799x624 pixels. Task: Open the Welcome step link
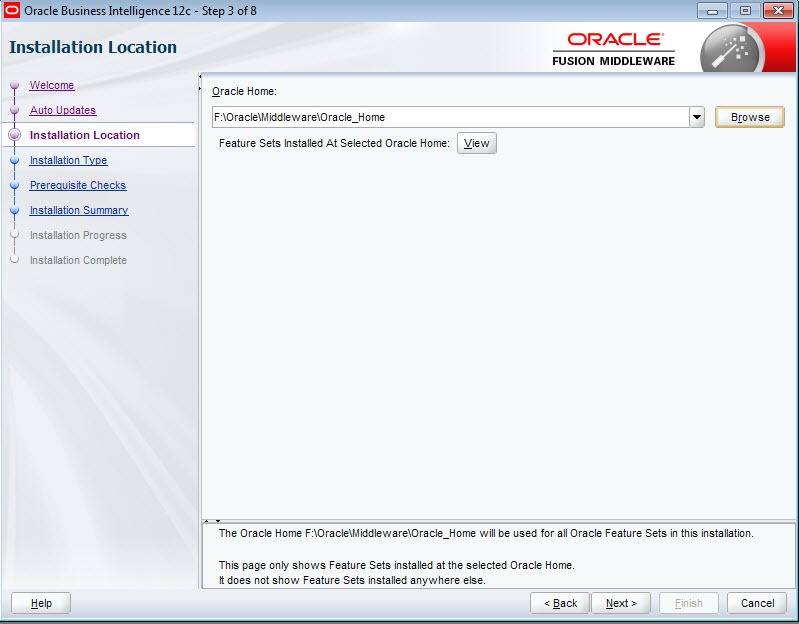click(x=51, y=85)
